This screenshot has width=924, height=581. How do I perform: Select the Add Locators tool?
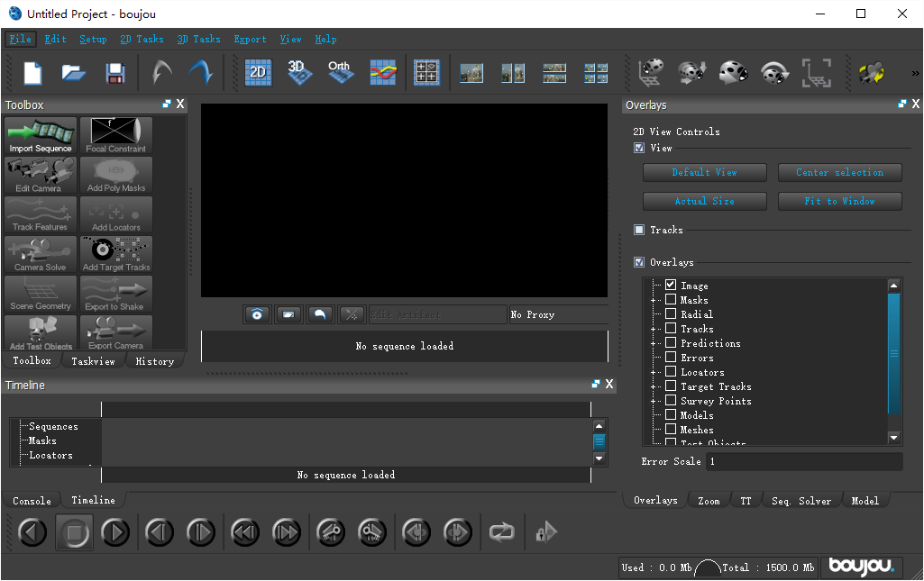pos(116,214)
